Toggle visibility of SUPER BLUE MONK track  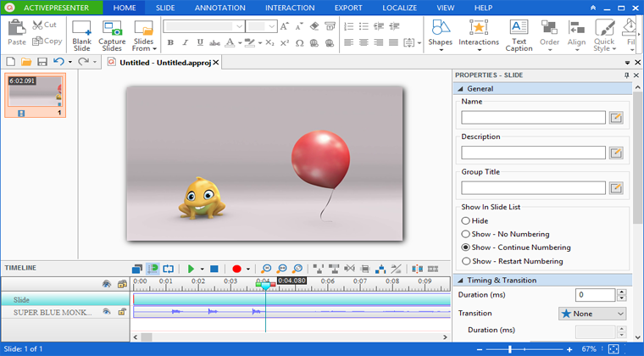107,312
